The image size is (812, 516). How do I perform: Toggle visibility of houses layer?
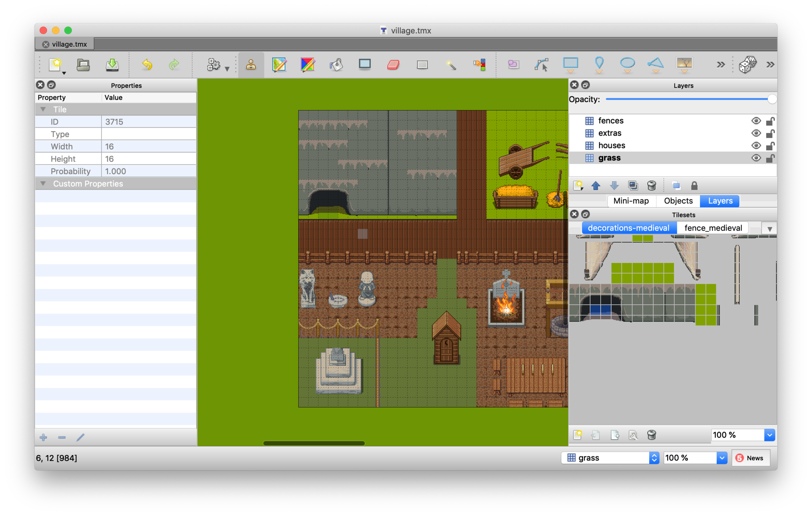tap(756, 146)
